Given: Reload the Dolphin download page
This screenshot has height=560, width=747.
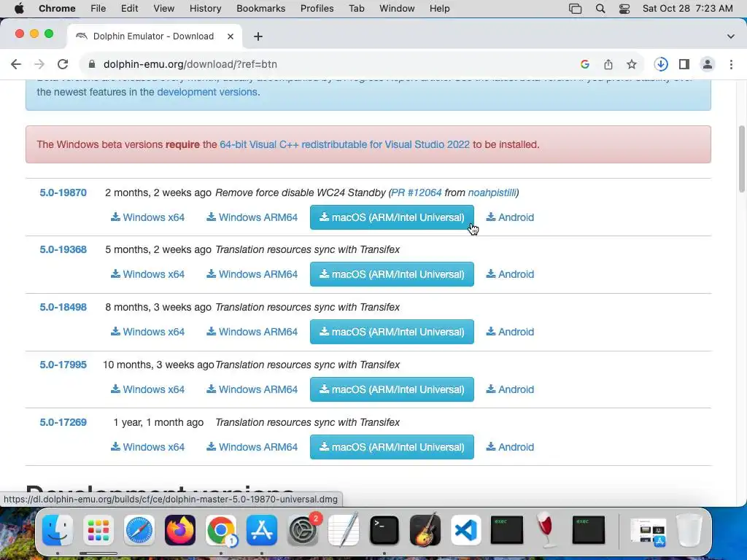Looking at the screenshot, I should click(x=63, y=64).
